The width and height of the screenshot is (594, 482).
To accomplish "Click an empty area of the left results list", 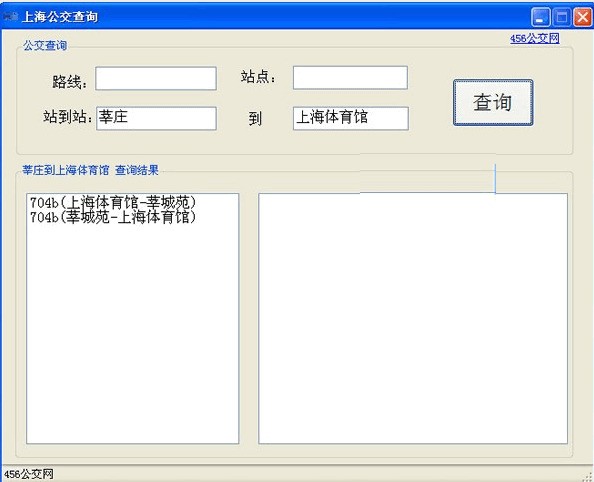I will click(x=133, y=333).
